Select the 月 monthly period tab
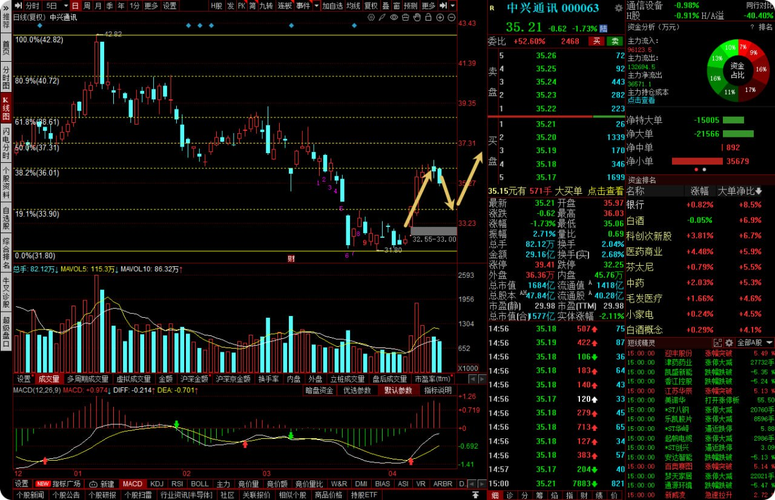 pos(98,6)
